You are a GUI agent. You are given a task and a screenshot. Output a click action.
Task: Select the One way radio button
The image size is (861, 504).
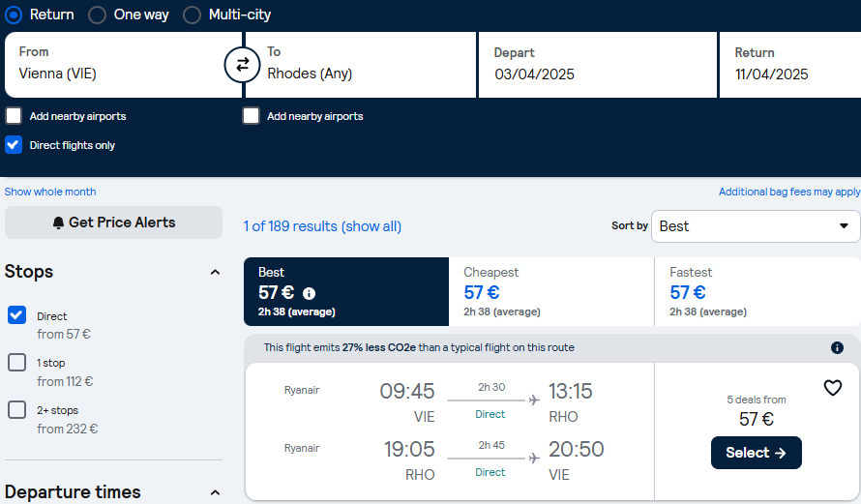pyautogui.click(x=97, y=15)
